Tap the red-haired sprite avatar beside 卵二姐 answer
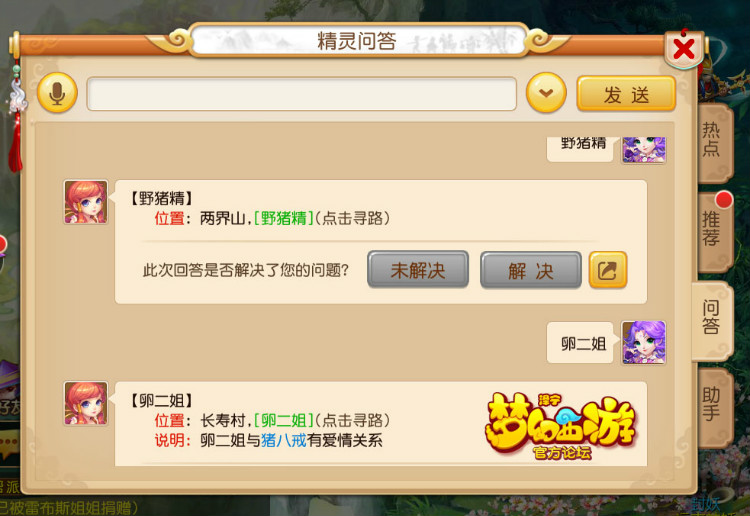750x516 pixels. tap(86, 403)
